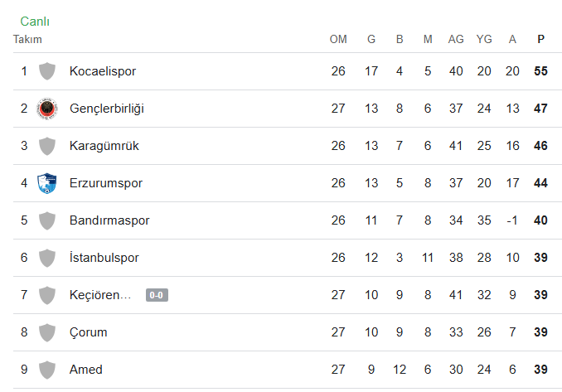Open the Kocaelispor team link
The width and height of the screenshot is (562, 392).
(103, 71)
